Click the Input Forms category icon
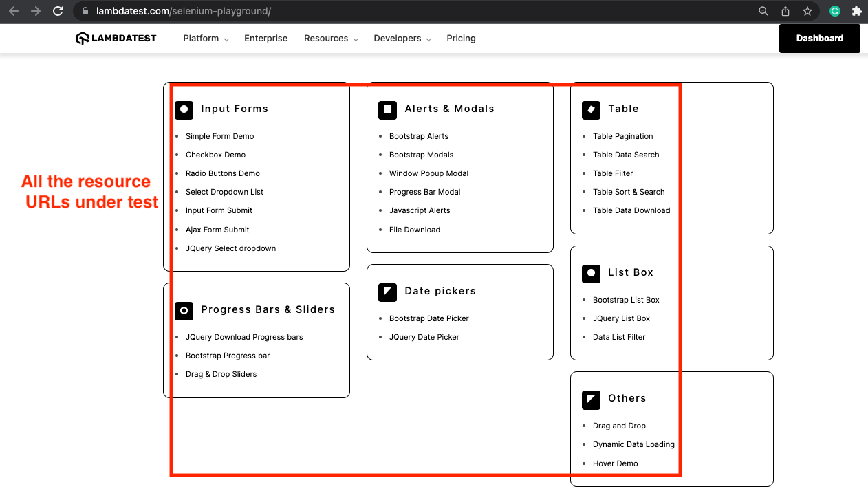The image size is (868, 491). 184,109
